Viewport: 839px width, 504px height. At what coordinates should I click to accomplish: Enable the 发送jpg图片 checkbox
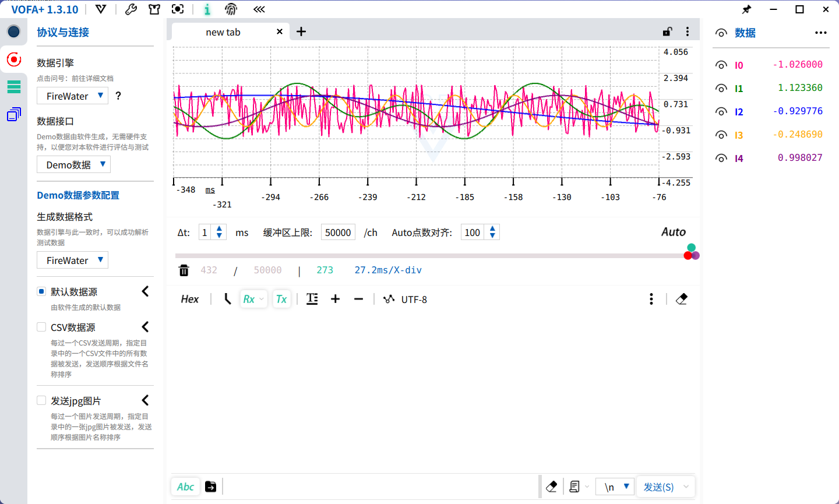click(41, 400)
